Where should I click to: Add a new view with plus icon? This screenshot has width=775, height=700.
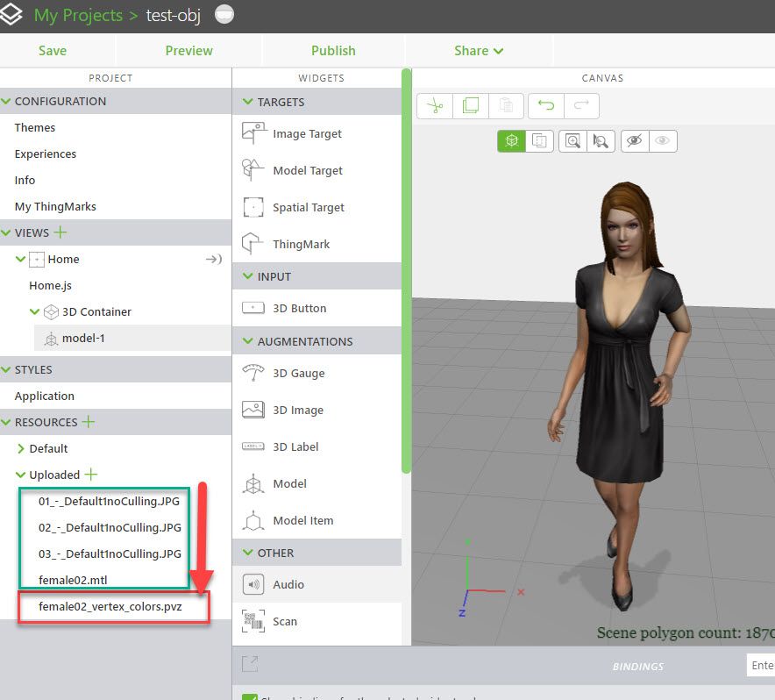[x=60, y=232]
